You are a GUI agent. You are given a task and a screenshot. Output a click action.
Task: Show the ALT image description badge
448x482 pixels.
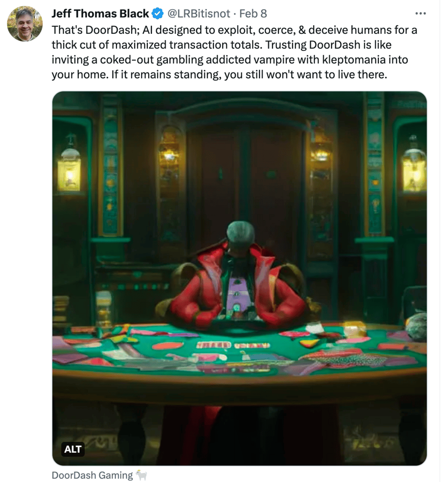(73, 449)
